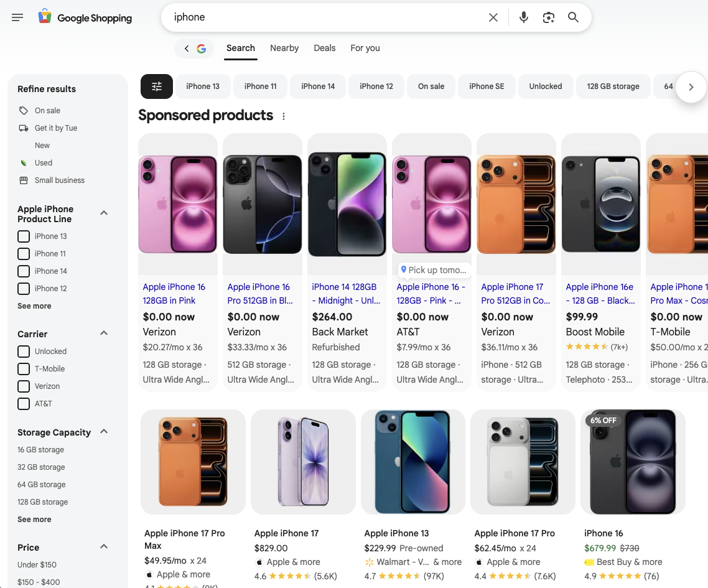Click inside the iphone search field

[x=325, y=17]
